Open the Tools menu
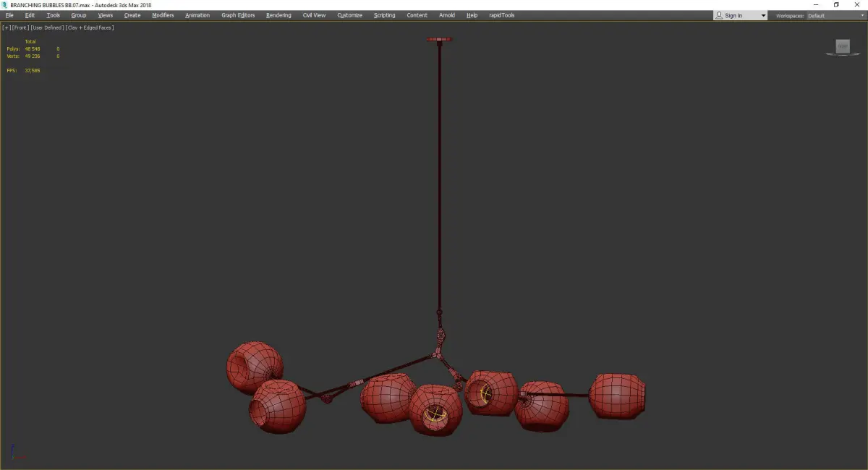 (x=54, y=15)
